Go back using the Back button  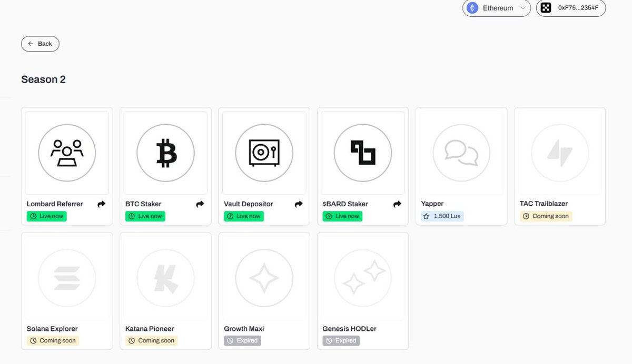40,44
